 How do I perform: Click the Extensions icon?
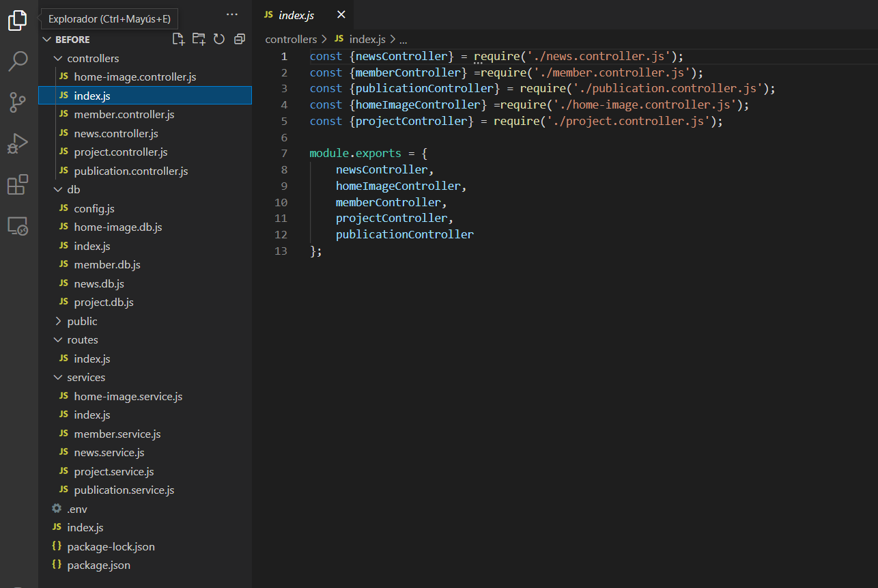[17, 184]
